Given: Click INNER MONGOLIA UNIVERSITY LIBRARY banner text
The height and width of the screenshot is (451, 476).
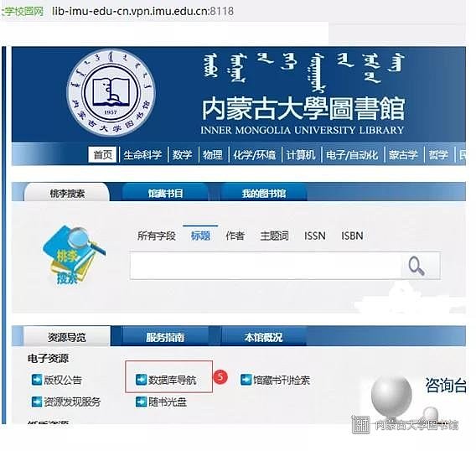Looking at the screenshot, I should (302, 130).
